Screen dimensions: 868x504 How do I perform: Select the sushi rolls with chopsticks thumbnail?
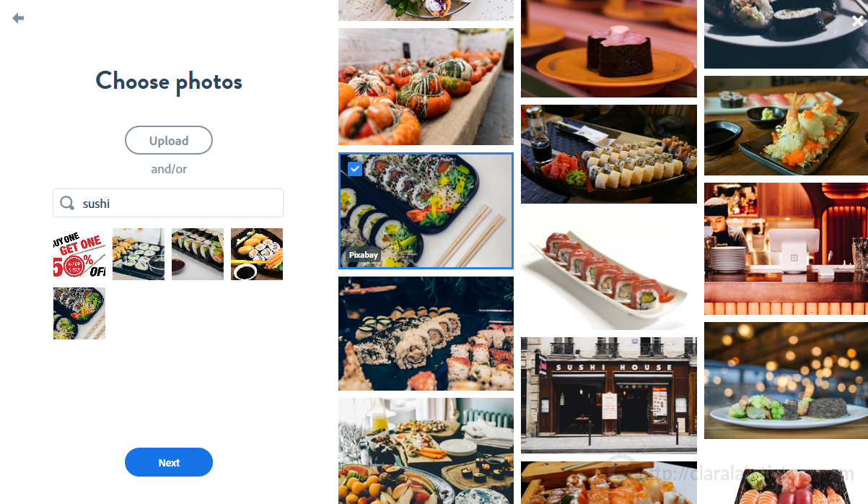[198, 254]
